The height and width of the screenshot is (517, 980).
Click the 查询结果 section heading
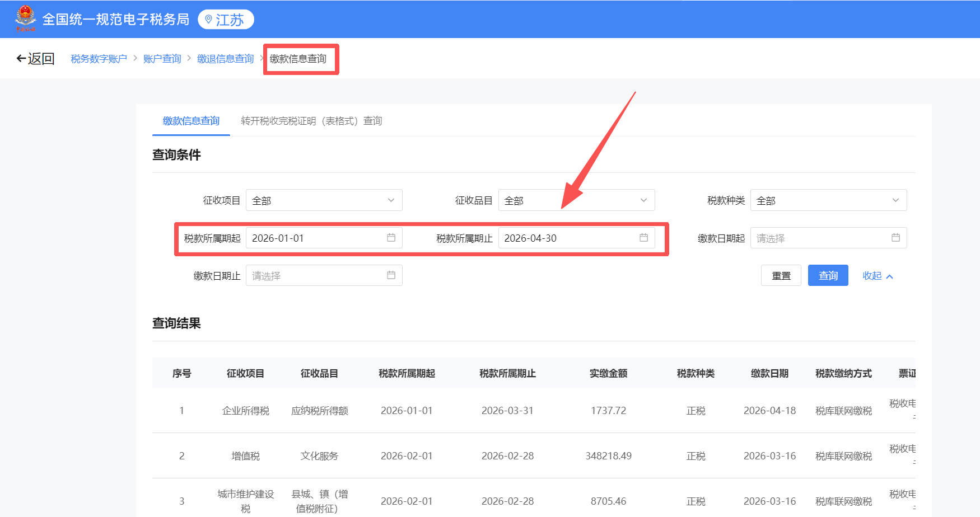(176, 323)
